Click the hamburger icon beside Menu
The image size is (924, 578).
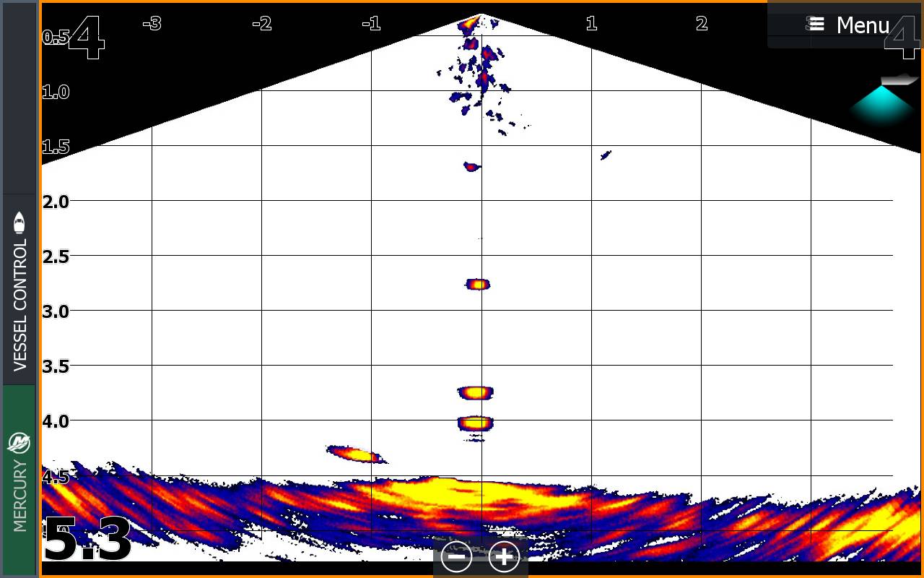816,25
